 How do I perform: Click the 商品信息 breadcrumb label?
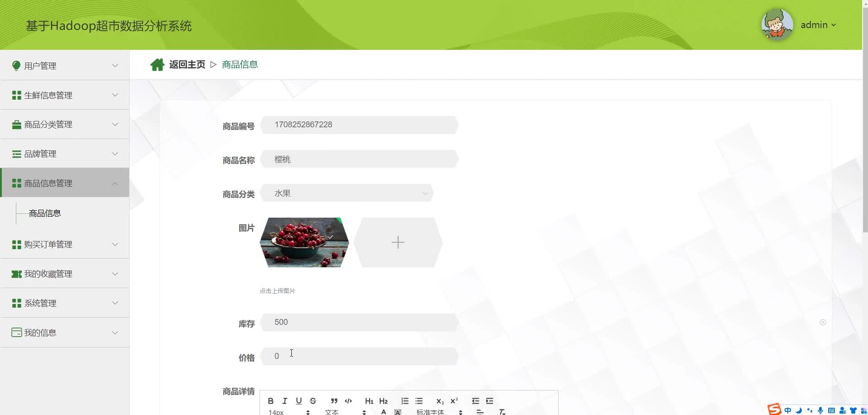tap(240, 65)
